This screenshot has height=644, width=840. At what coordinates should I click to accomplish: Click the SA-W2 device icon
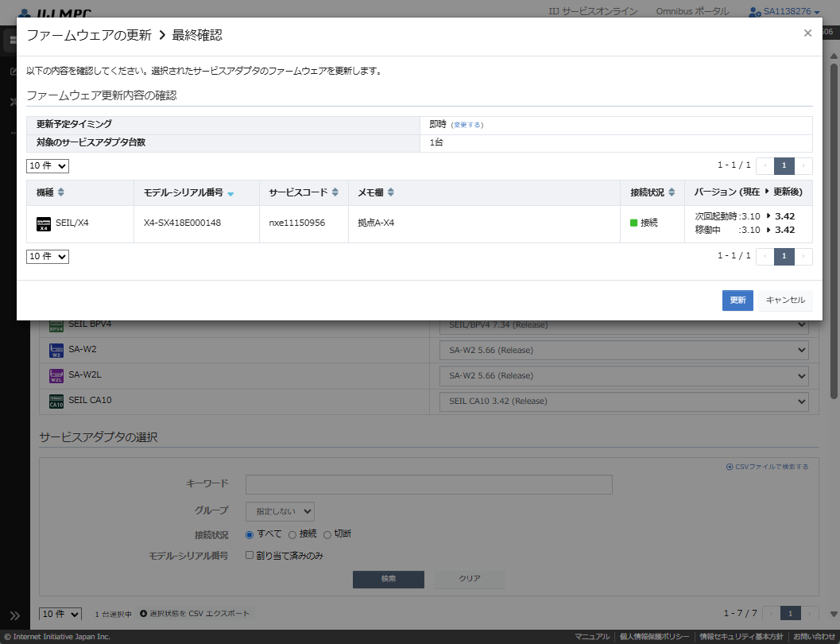(56, 351)
